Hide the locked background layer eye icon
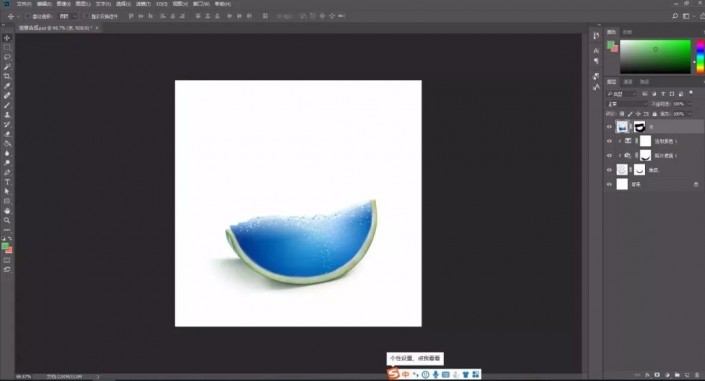The image size is (705, 381). [x=609, y=184]
